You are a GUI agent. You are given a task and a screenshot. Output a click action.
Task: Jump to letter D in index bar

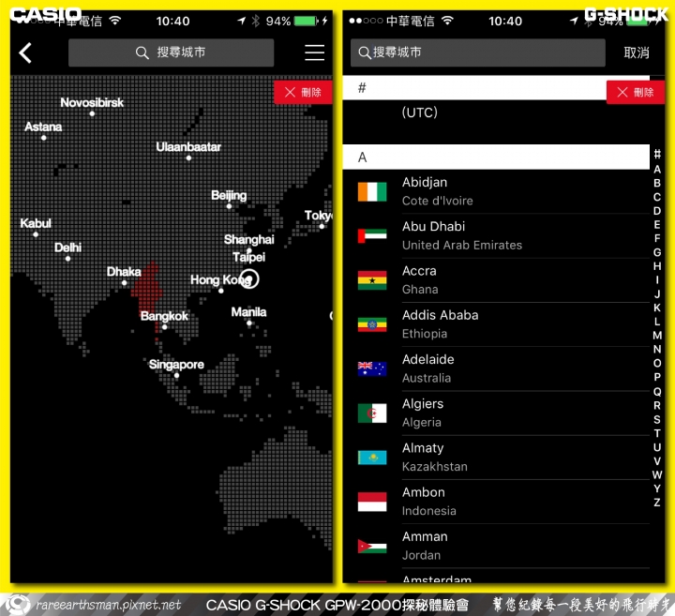pyautogui.click(x=657, y=211)
